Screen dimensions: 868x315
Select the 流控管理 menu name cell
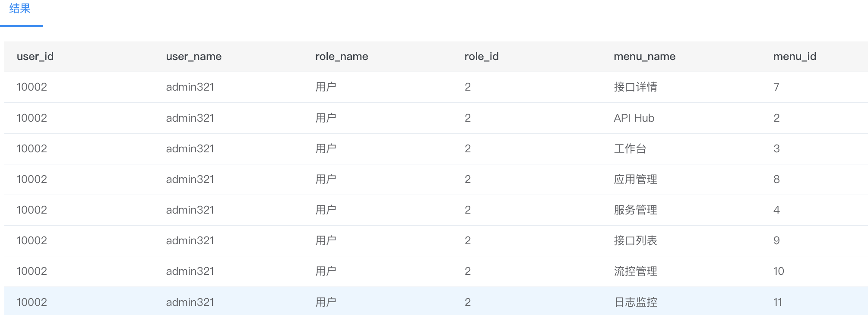point(635,271)
